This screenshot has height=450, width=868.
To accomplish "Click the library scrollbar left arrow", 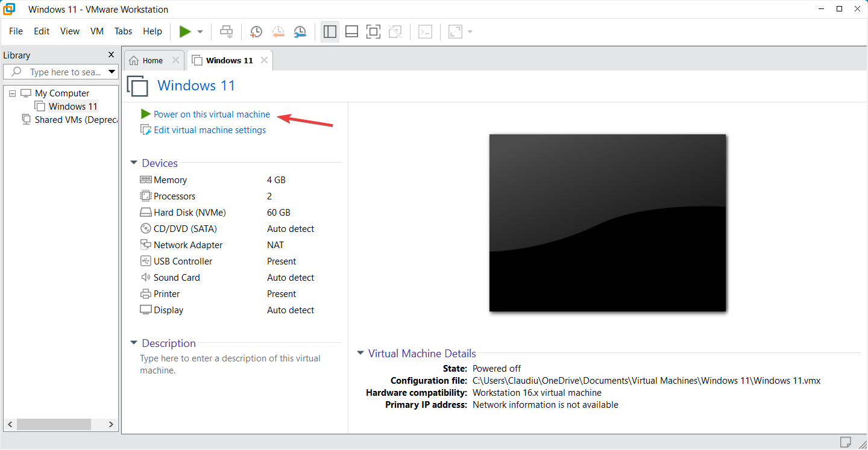I will (x=9, y=424).
